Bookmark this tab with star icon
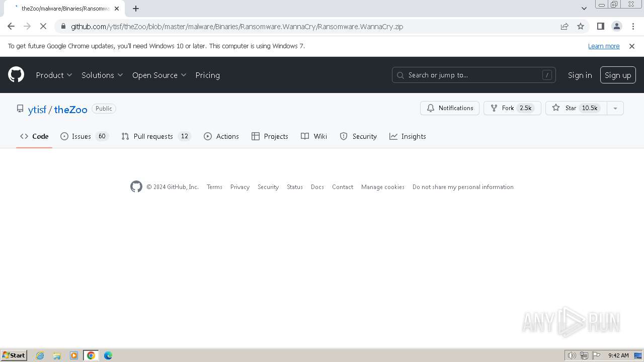 [581, 26]
